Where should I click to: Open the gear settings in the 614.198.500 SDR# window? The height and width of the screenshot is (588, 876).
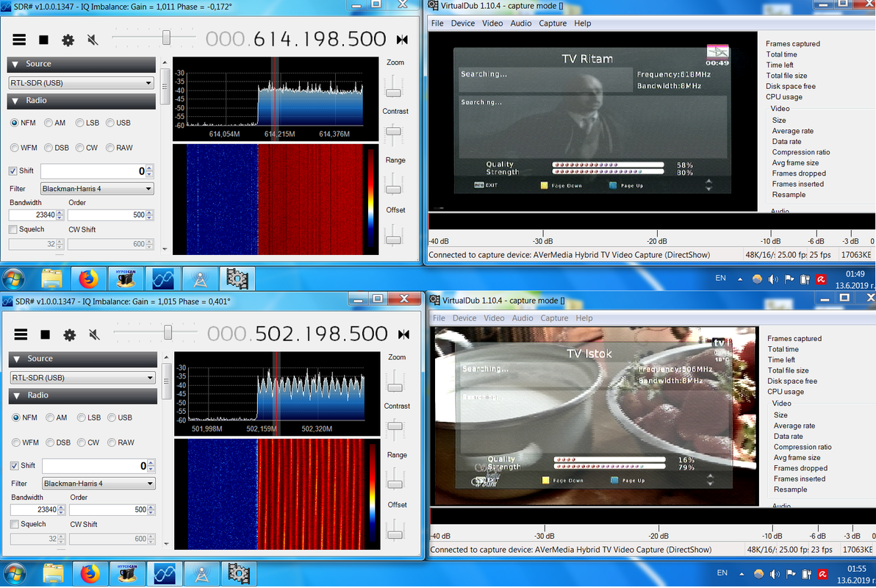[x=68, y=40]
